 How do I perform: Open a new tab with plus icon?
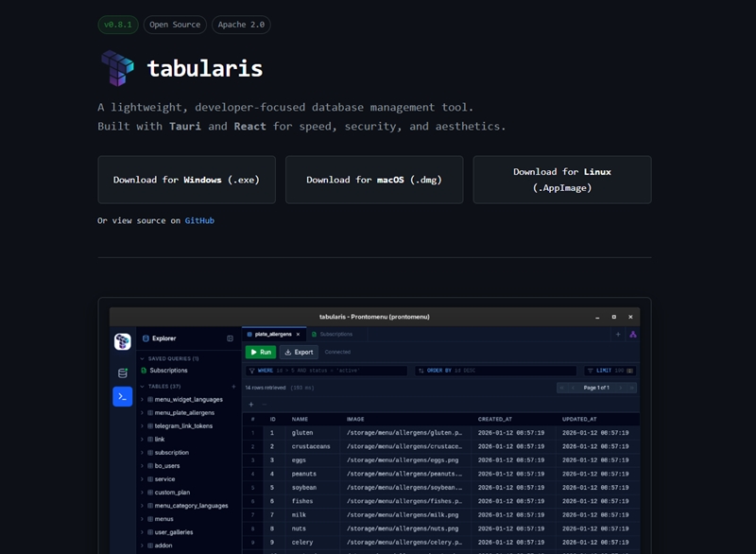(618, 335)
